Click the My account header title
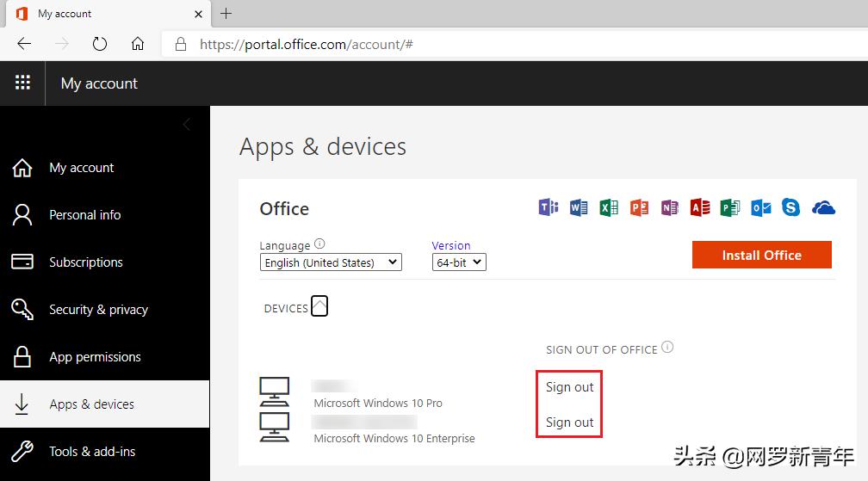The width and height of the screenshot is (868, 481). click(x=99, y=83)
